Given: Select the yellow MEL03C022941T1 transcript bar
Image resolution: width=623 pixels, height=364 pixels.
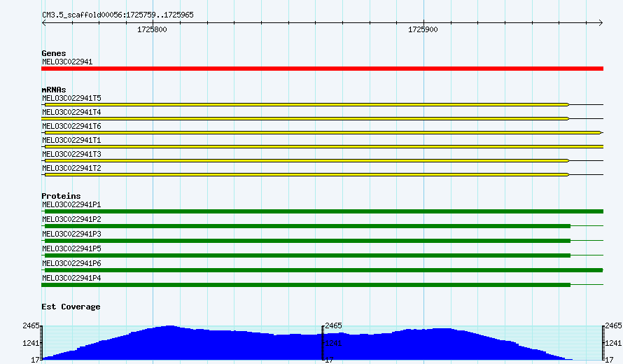Looking at the screenshot, I should pos(324,146).
